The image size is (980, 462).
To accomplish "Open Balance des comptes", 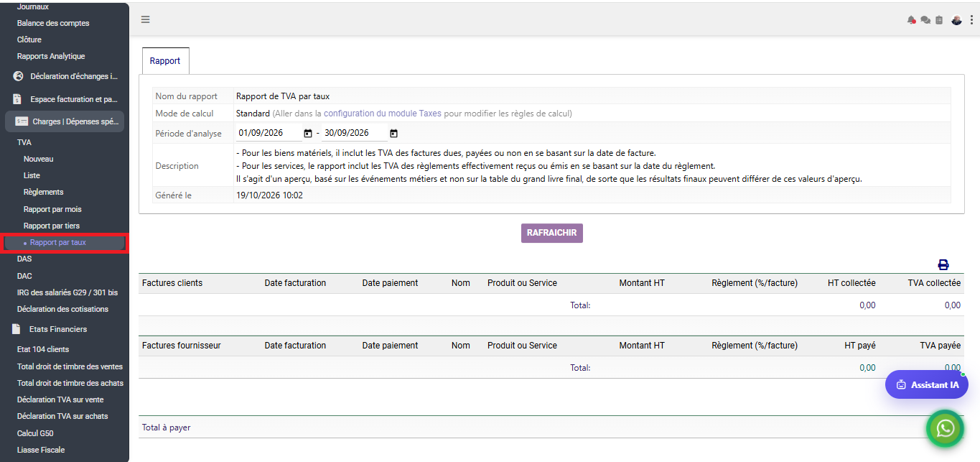I will pos(53,23).
